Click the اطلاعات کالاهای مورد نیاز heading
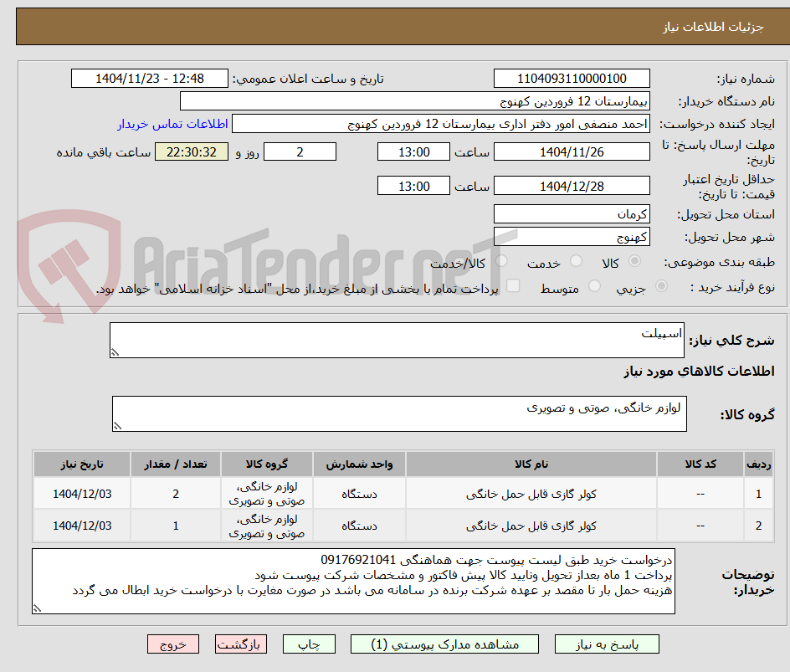The image size is (790, 672). (x=699, y=372)
